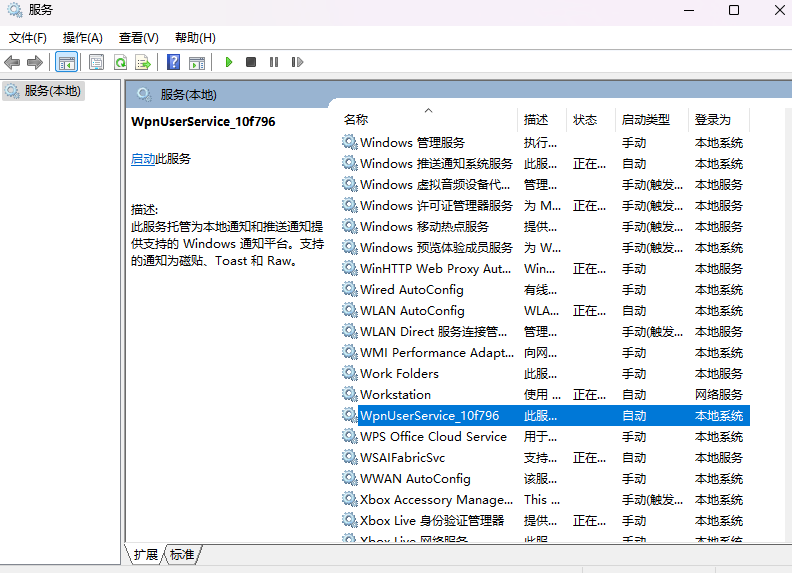The image size is (792, 573).
Task: Open the 操作(A) menu
Action: click(x=82, y=38)
